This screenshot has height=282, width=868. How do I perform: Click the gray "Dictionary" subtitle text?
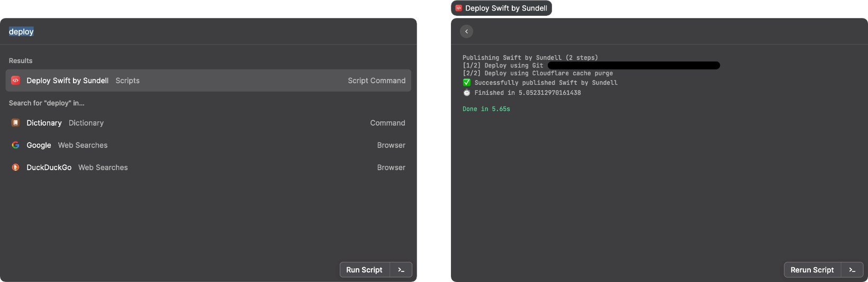coord(86,123)
